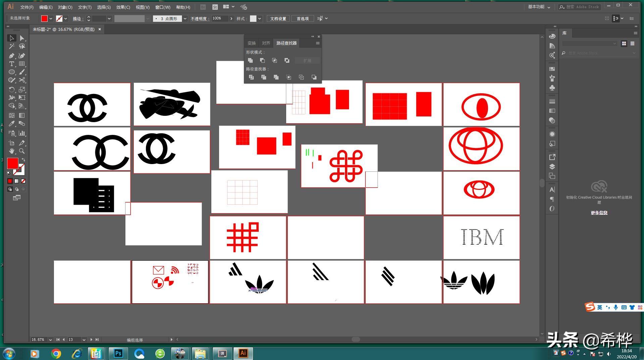Image resolution: width=644 pixels, height=360 pixels.
Task: Open stroke weight dropdown
Action: (109, 19)
